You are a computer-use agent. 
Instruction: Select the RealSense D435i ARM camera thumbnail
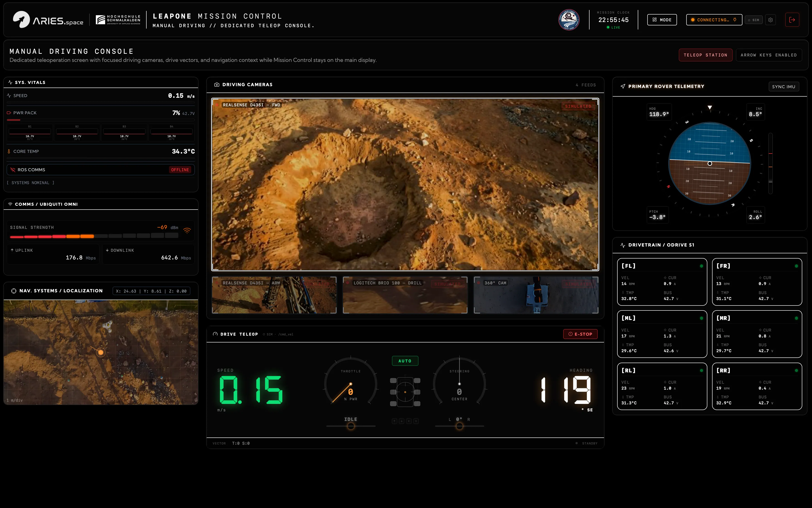click(274, 295)
